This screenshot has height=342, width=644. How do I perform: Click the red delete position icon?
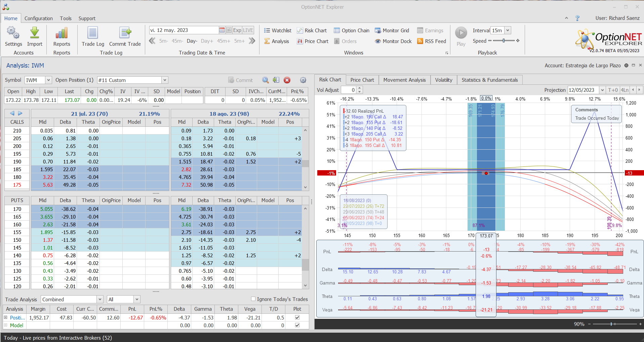click(287, 80)
